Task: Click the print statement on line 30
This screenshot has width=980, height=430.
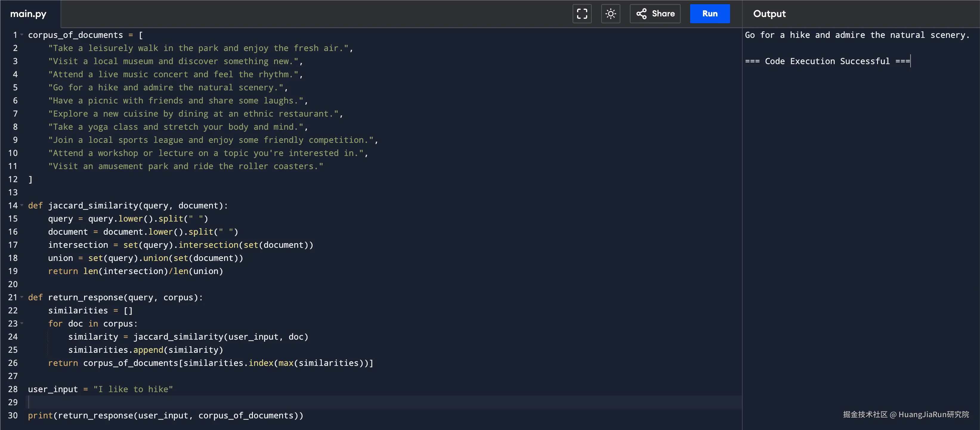Action: 40,416
